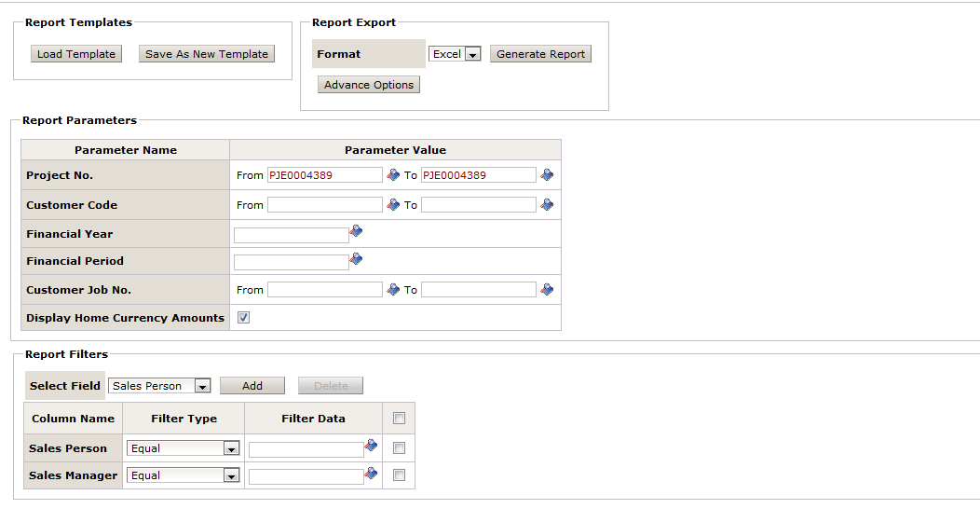Open lookup for Customer Code To field
This screenshot has width=980, height=509.
547,204
